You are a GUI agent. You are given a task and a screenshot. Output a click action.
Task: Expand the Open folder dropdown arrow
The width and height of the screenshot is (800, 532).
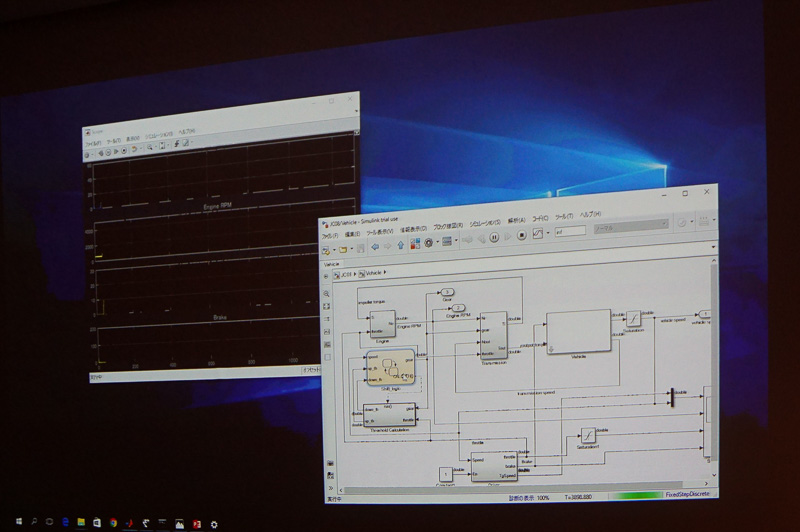coord(352,248)
